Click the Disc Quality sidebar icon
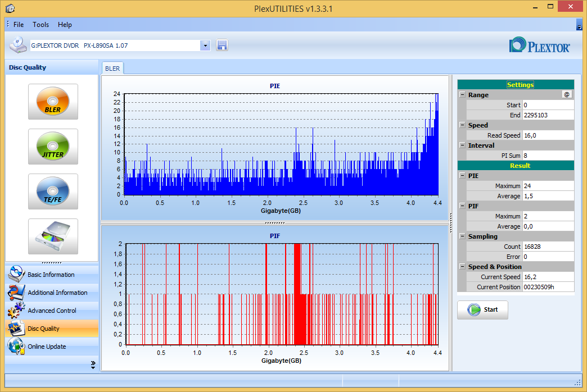This screenshot has height=392, width=587. (16, 328)
